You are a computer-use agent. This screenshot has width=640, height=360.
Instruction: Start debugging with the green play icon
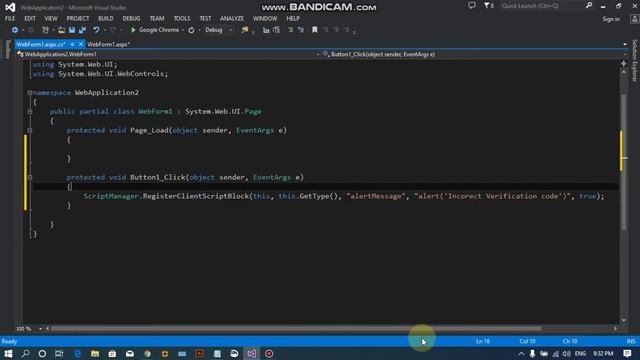coord(133,30)
